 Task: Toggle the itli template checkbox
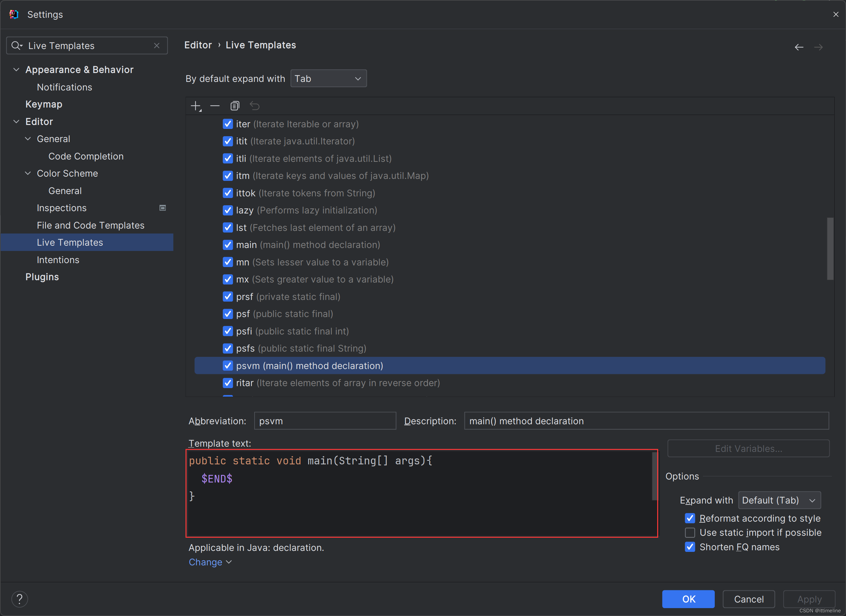(228, 159)
